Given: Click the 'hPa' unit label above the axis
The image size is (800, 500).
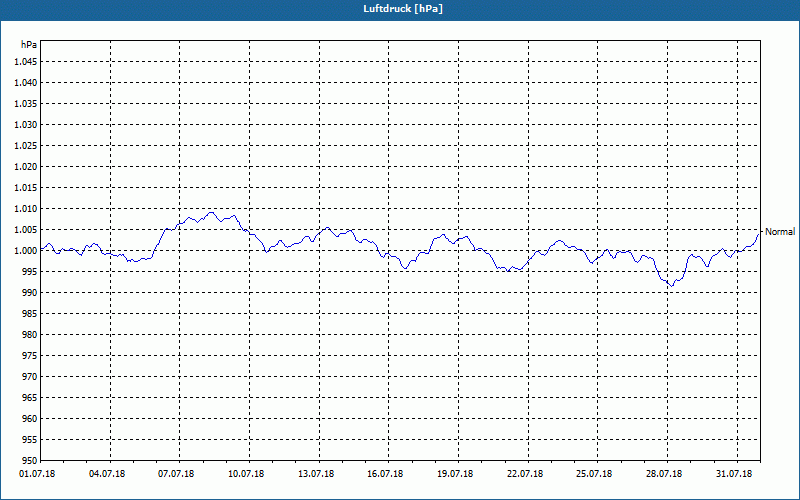Looking at the screenshot, I should [x=29, y=45].
